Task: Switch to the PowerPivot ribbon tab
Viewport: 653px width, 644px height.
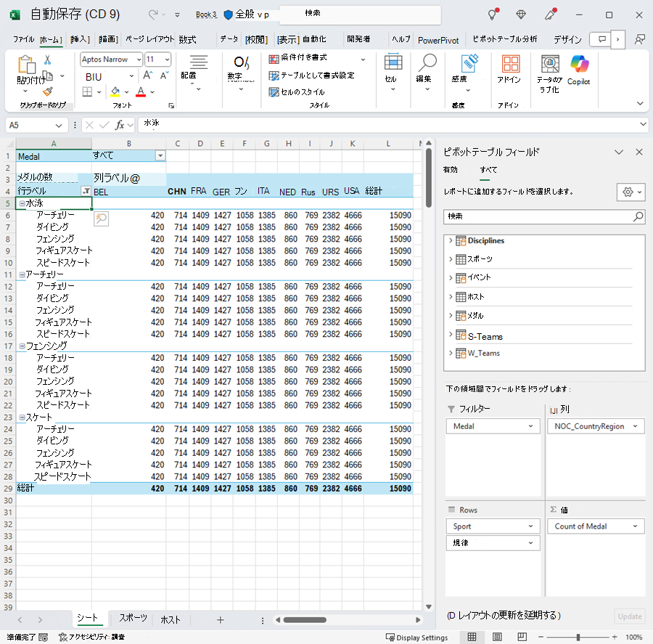Action: coord(438,41)
